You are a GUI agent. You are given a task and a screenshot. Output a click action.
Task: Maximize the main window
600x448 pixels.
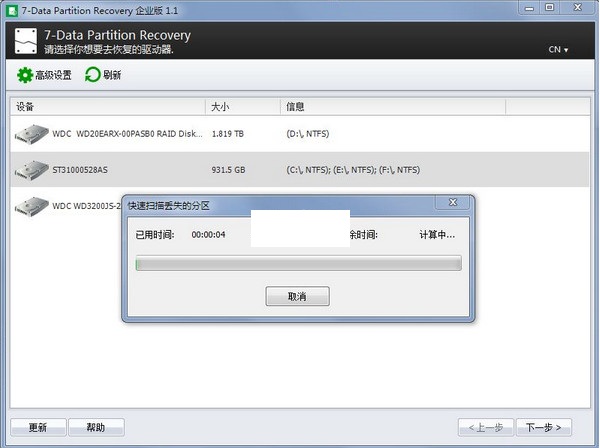(549, 8)
